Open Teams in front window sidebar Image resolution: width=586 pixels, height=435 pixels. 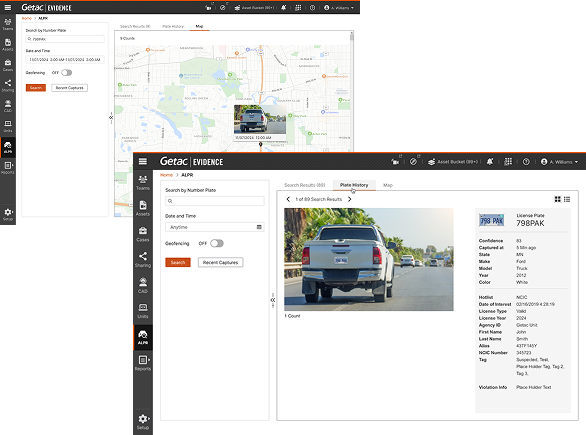(143, 183)
